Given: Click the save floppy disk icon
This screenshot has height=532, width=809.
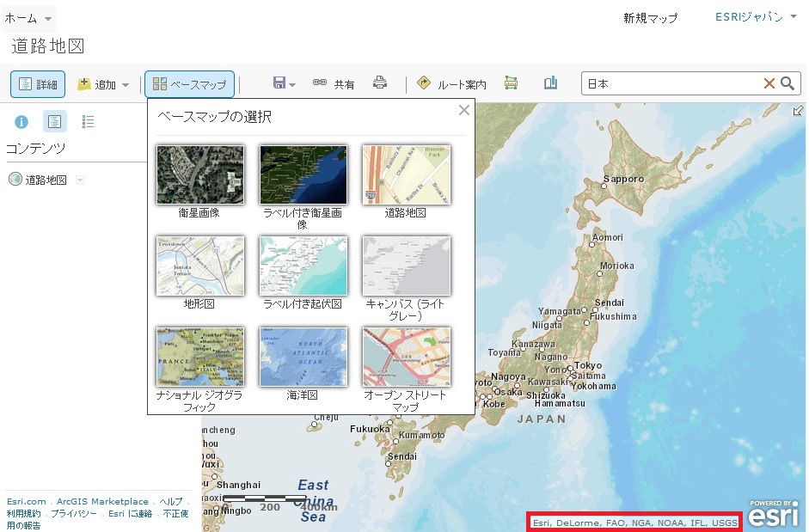Looking at the screenshot, I should coord(279,83).
